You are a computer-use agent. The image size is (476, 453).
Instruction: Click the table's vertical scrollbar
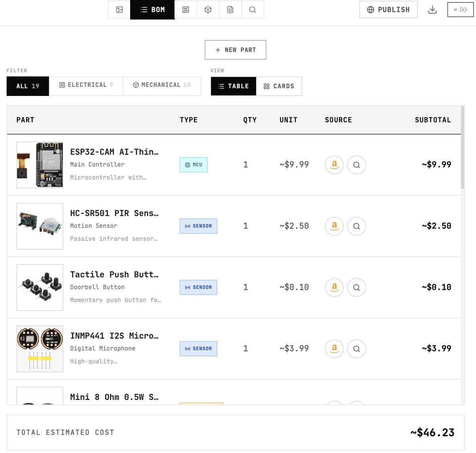(x=463, y=148)
